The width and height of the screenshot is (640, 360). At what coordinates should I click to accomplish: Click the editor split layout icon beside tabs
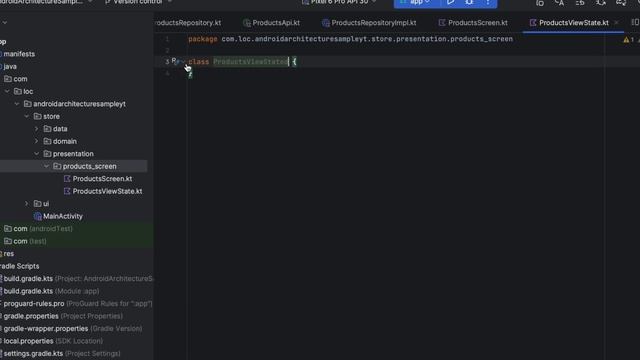tap(635, 22)
